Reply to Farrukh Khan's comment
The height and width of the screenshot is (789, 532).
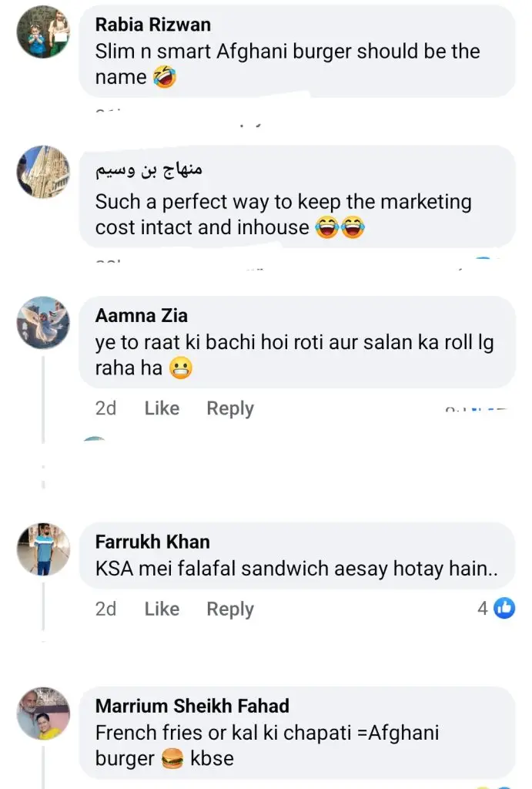click(229, 609)
